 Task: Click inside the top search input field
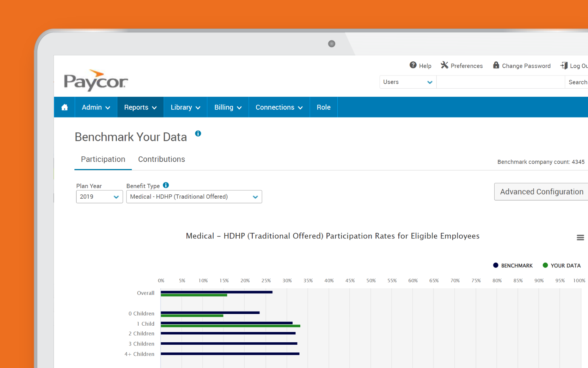coord(501,82)
